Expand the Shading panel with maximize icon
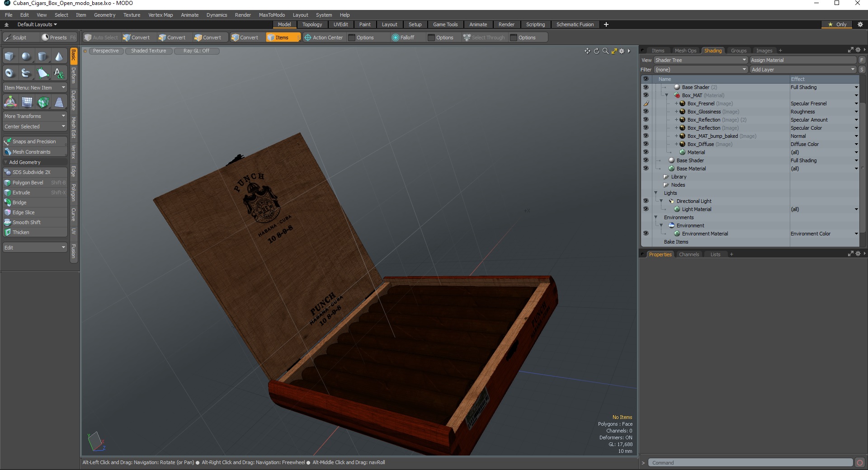Screen dimensions: 868x470 tap(850, 50)
